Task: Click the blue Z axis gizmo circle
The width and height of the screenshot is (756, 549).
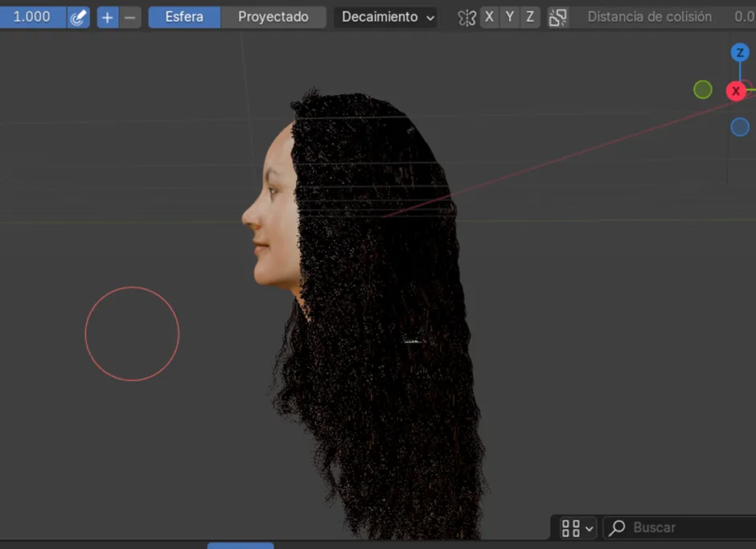Action: pos(740,53)
